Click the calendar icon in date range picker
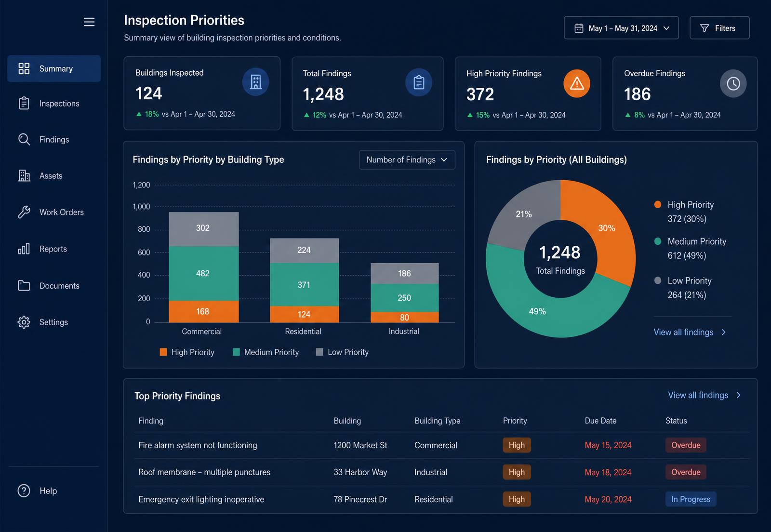Viewport: 771px width, 532px height. [x=579, y=28]
